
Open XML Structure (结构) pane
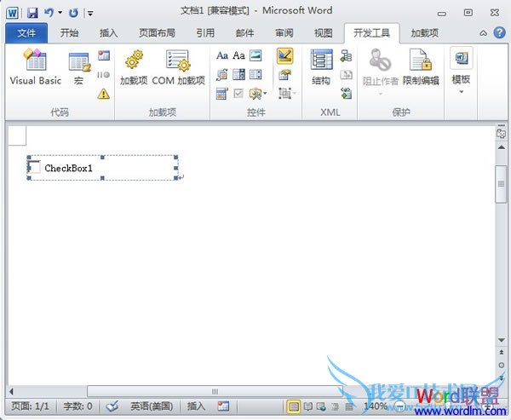point(321,67)
